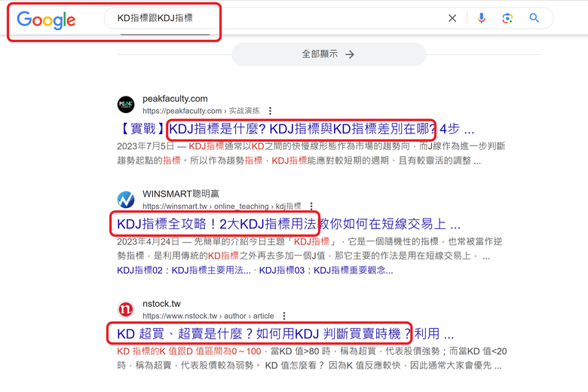Start voice search with microphone icon
The height and width of the screenshot is (392, 588).
coord(482,18)
